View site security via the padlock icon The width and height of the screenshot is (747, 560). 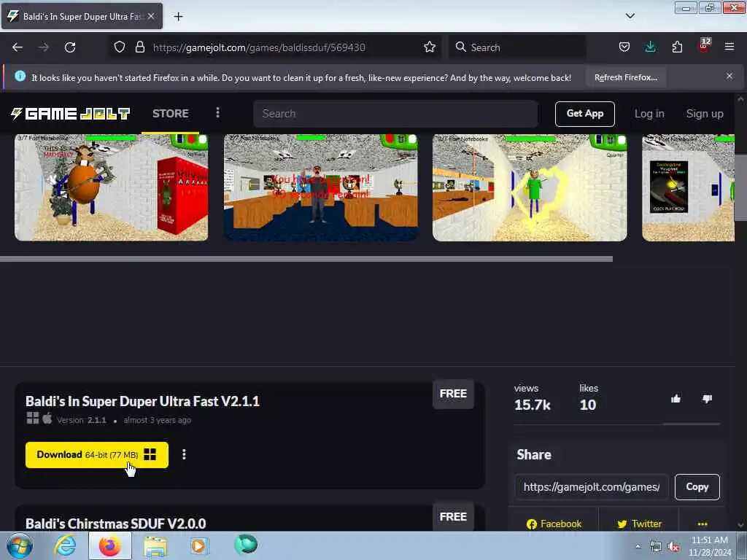point(139,47)
